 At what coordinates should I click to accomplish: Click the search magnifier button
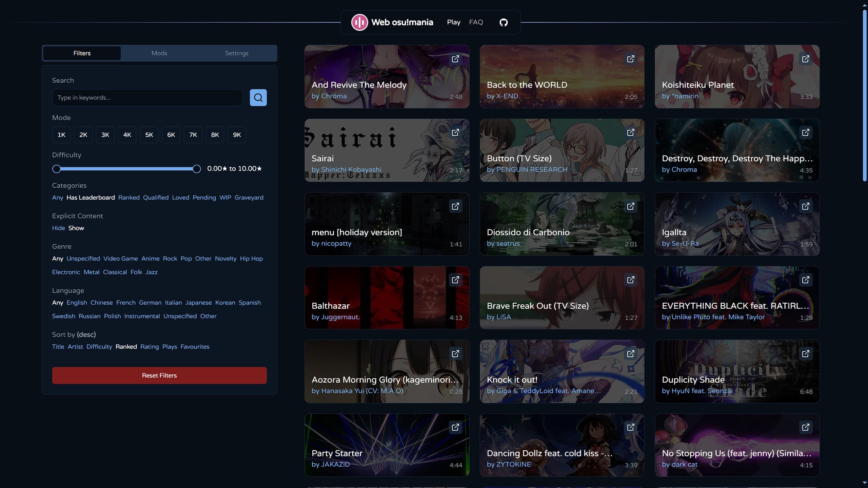coord(258,98)
